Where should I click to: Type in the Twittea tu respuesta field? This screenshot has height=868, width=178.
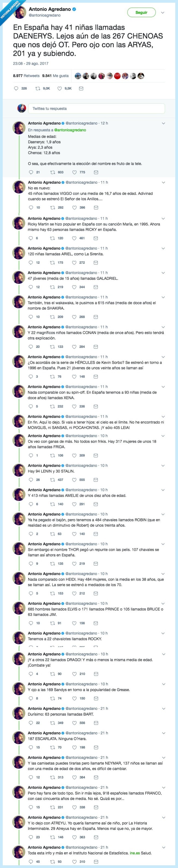coord(96,109)
